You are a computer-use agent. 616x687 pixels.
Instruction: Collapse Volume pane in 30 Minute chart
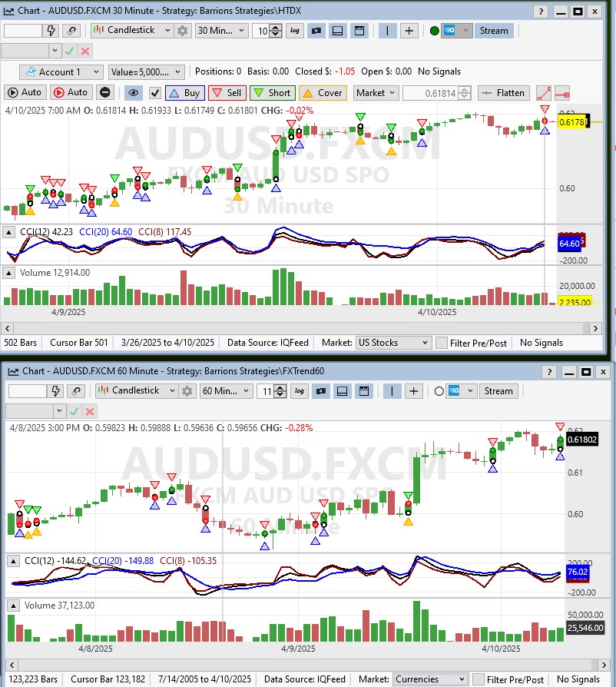[x=8, y=273]
